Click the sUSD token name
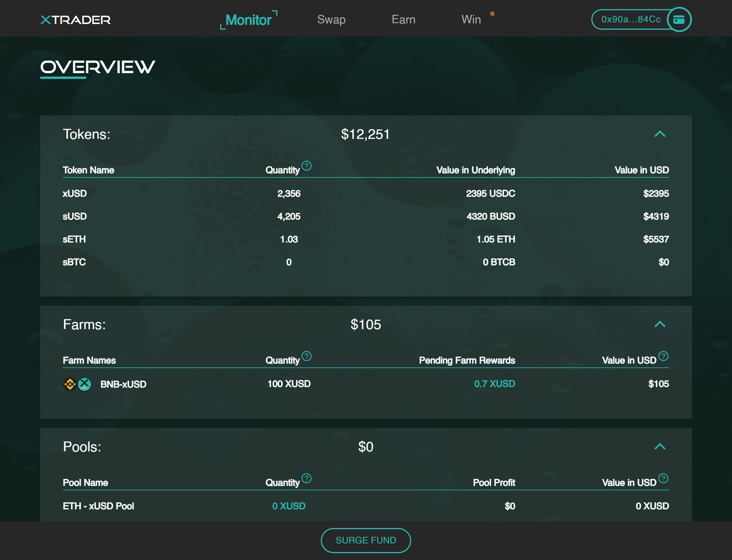Image resolution: width=732 pixels, height=560 pixels. [x=75, y=216]
